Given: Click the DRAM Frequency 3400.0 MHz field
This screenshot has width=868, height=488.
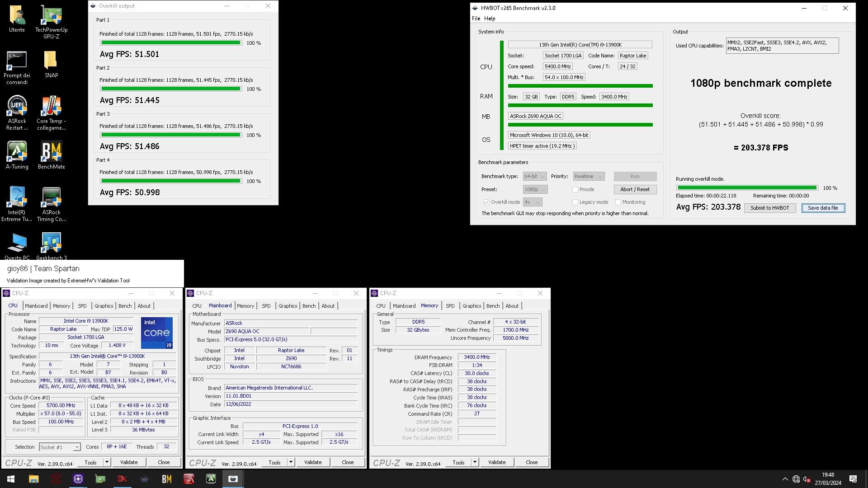Looking at the screenshot, I should pos(477,357).
